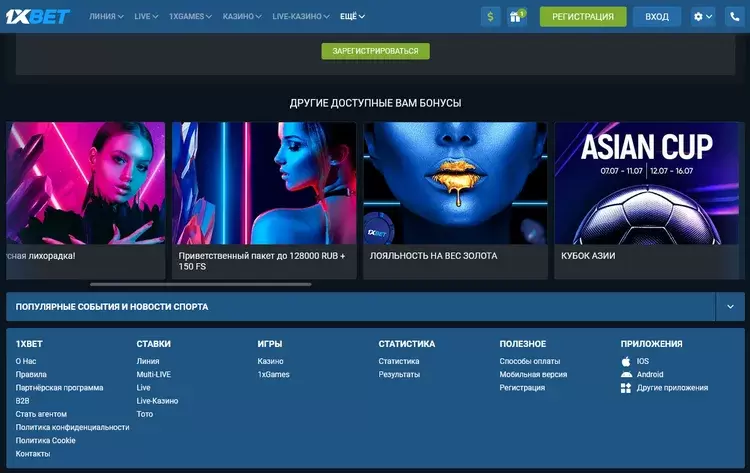Expand the ЕЩЁ menu

tap(352, 16)
